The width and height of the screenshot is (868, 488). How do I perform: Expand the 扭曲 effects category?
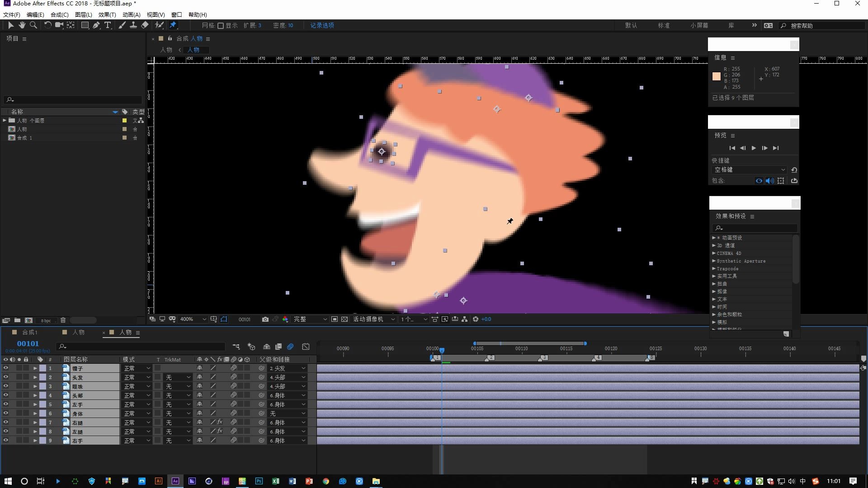pyautogui.click(x=714, y=284)
